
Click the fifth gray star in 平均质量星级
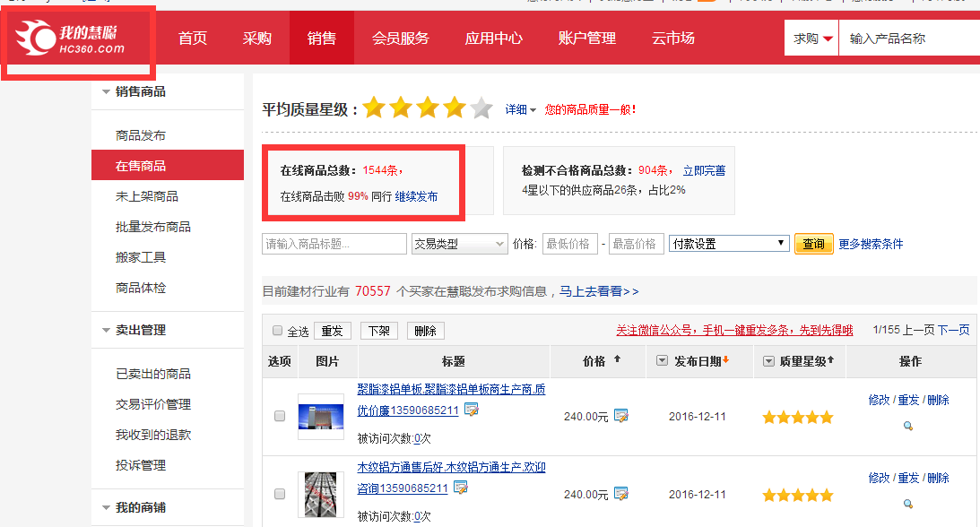[x=481, y=107]
